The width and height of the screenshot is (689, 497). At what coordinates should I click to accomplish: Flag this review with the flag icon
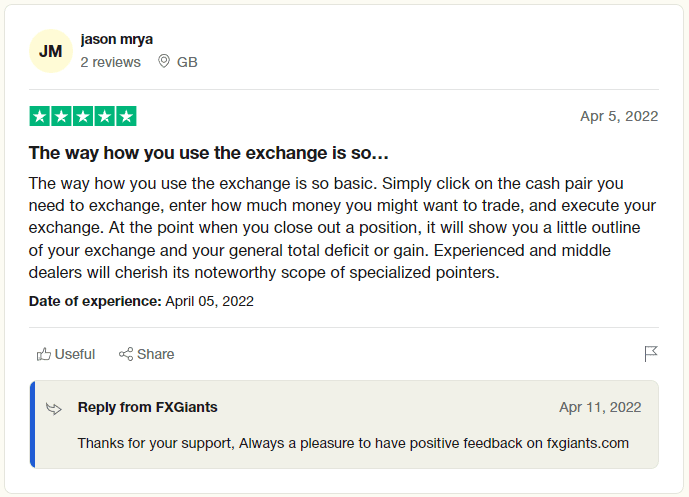(x=651, y=354)
